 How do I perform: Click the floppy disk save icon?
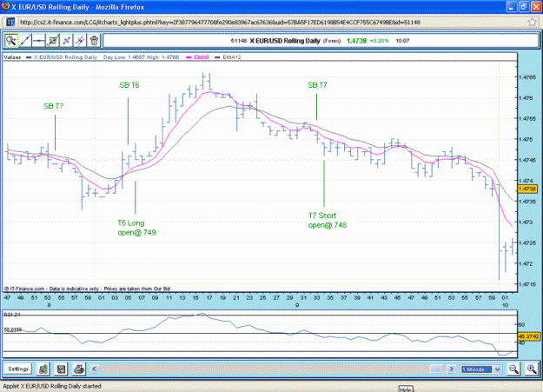point(62,369)
